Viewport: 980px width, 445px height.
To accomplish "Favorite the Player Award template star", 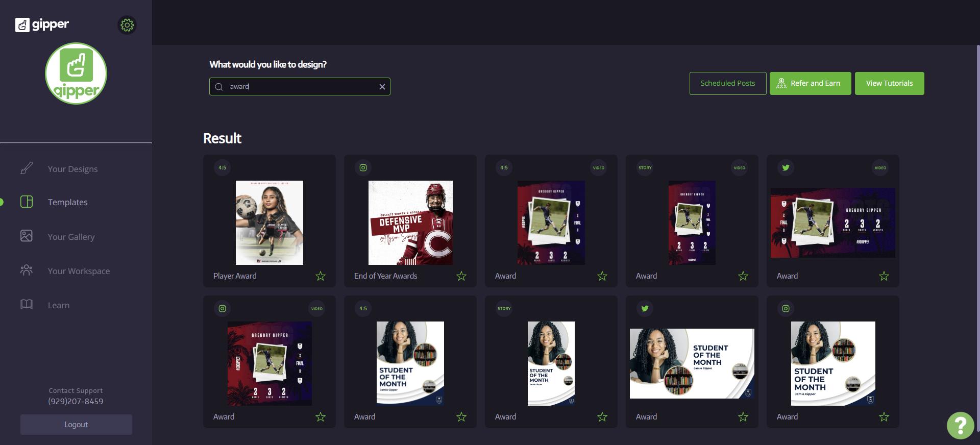I will point(321,276).
